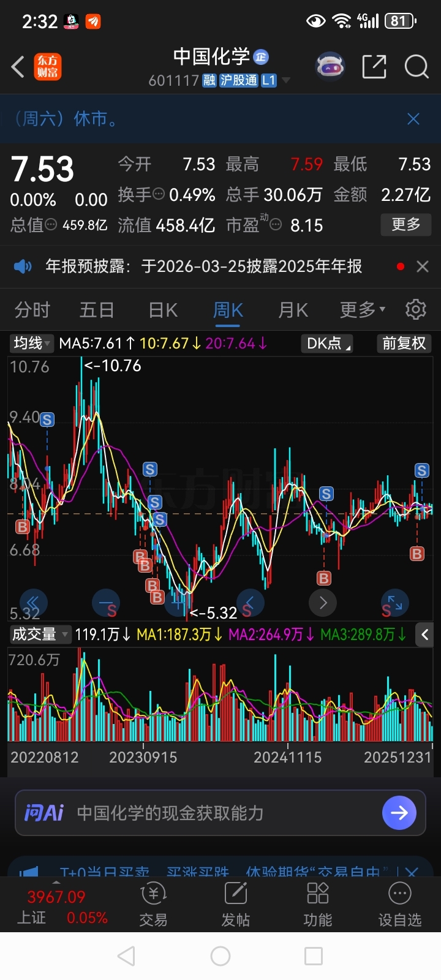Tap the 5.32 low price label

213,612
